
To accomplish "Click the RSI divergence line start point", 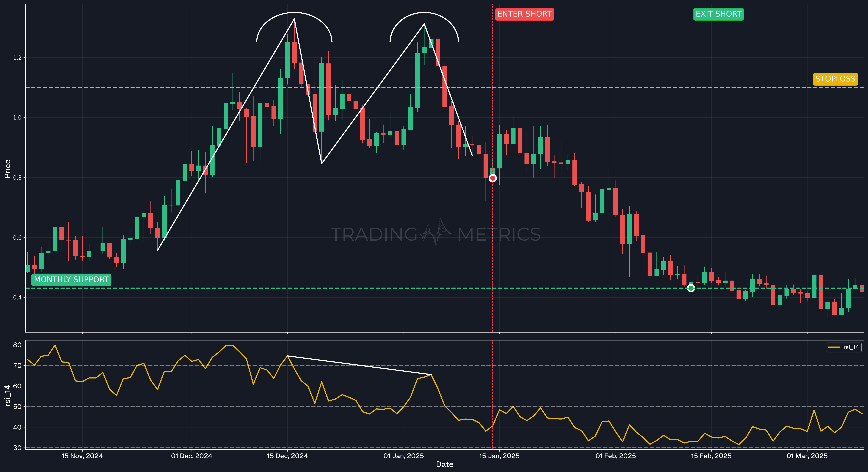I will [287, 356].
